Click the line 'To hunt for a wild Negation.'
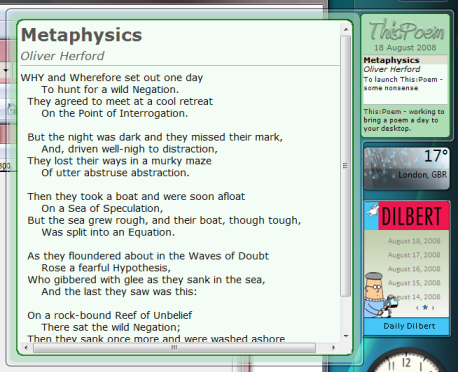The image size is (458, 372). [110, 90]
